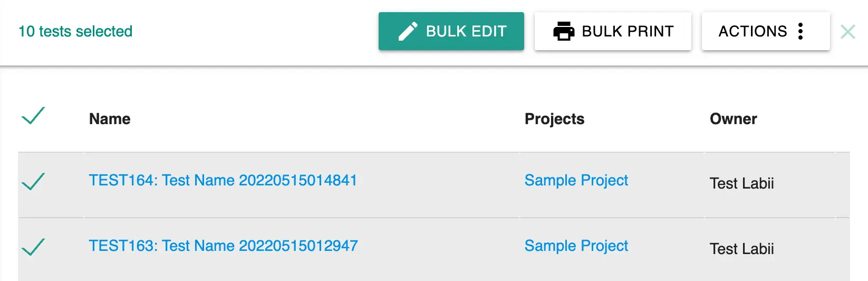Image resolution: width=868 pixels, height=281 pixels.
Task: Expand the ACTIONS dropdown button
Action: 766,31
